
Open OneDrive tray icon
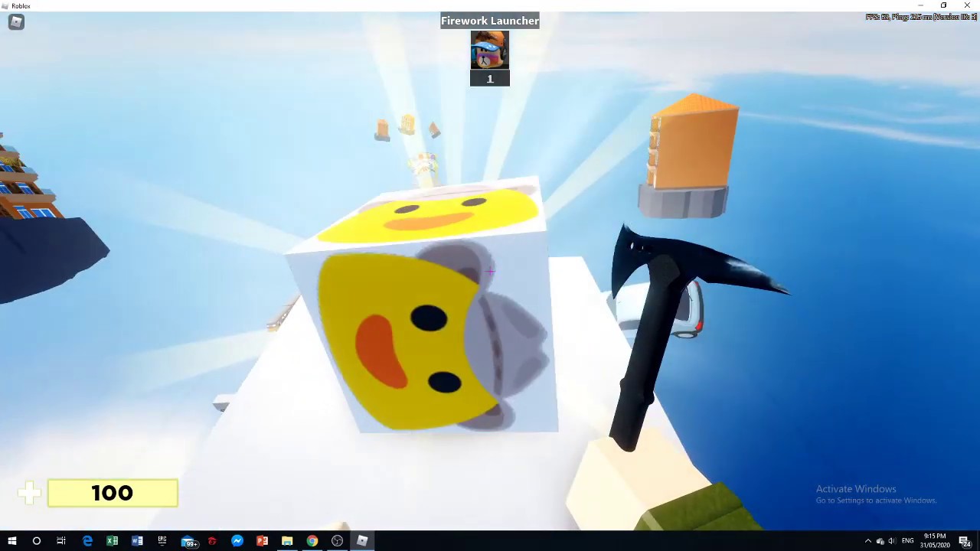coord(880,541)
